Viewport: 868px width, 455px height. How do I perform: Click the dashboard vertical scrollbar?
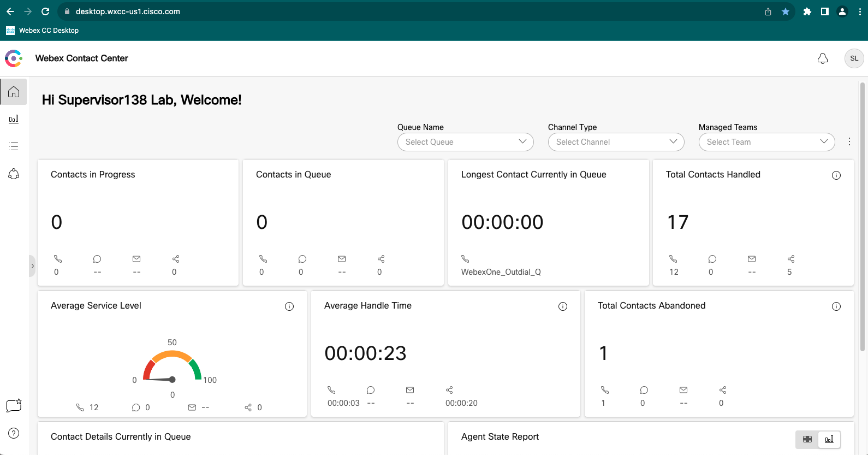pyautogui.click(x=863, y=217)
